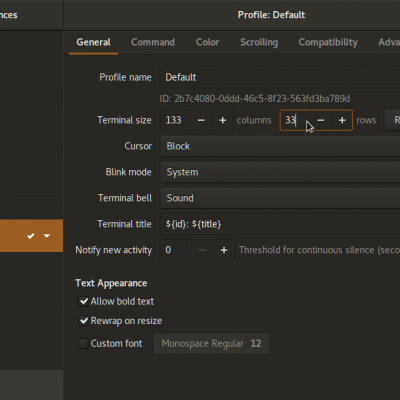This screenshot has height=400, width=400.
Task: Open profile dropdown arrow in sidebar
Action: [47, 236]
